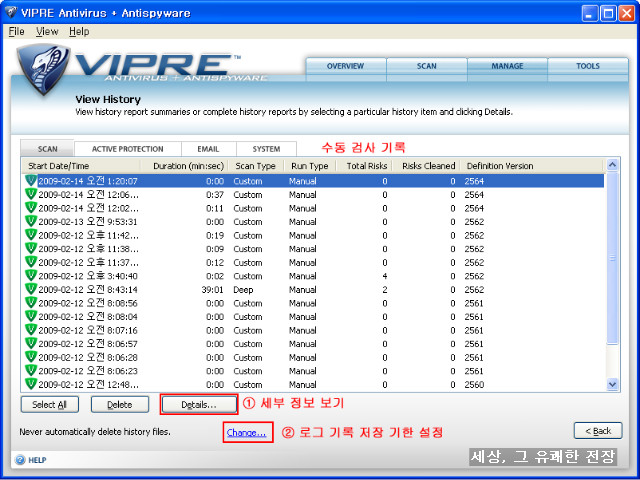Image resolution: width=640 pixels, height=480 pixels.
Task: Click the shield icon beside 2009-02-12 오전 8:06:23
Action: (x=31, y=371)
